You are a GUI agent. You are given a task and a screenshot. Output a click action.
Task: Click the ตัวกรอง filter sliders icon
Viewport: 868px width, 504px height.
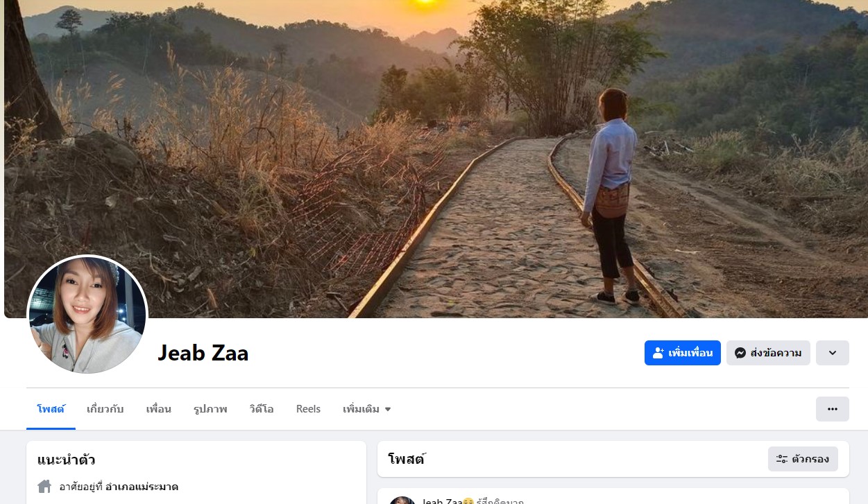[x=782, y=459]
